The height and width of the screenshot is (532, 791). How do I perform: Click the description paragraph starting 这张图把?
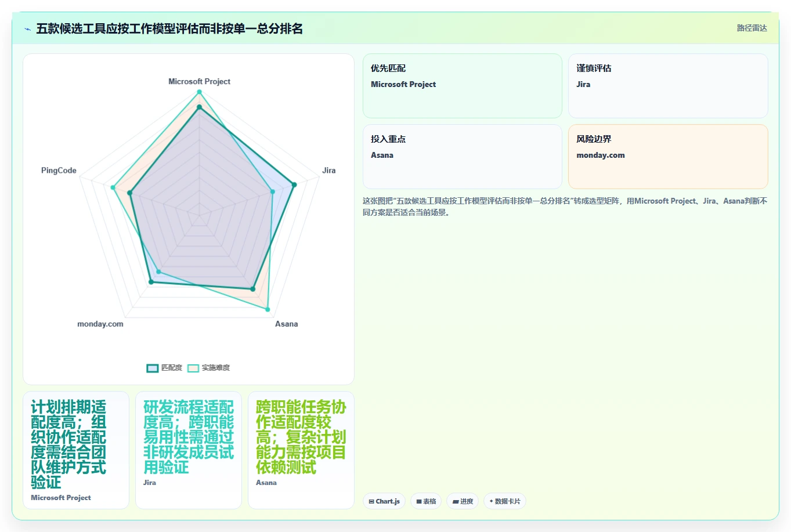point(565,207)
